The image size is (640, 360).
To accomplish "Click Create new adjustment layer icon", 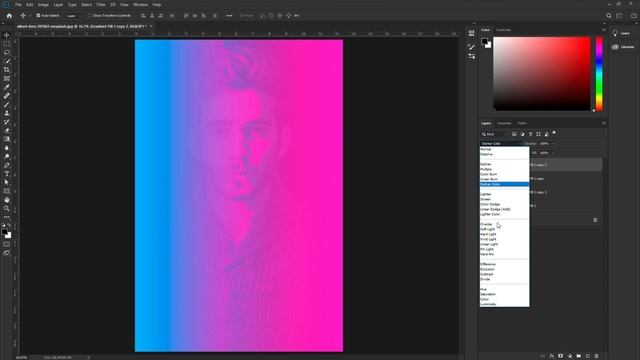I will [569, 356].
